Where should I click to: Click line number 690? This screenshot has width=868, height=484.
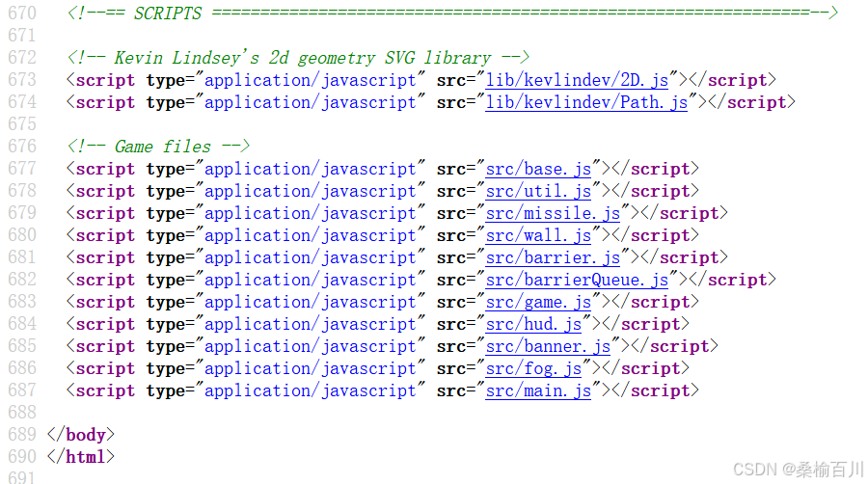[22, 456]
